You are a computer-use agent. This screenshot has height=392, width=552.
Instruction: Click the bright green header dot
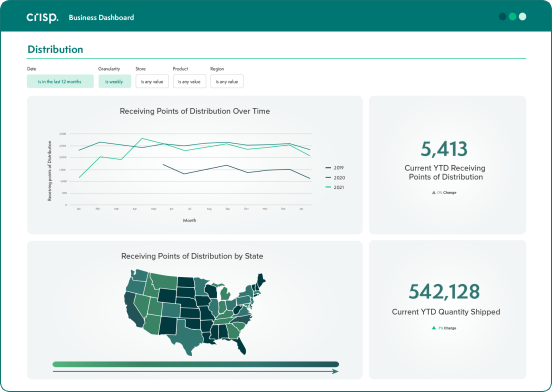point(513,17)
